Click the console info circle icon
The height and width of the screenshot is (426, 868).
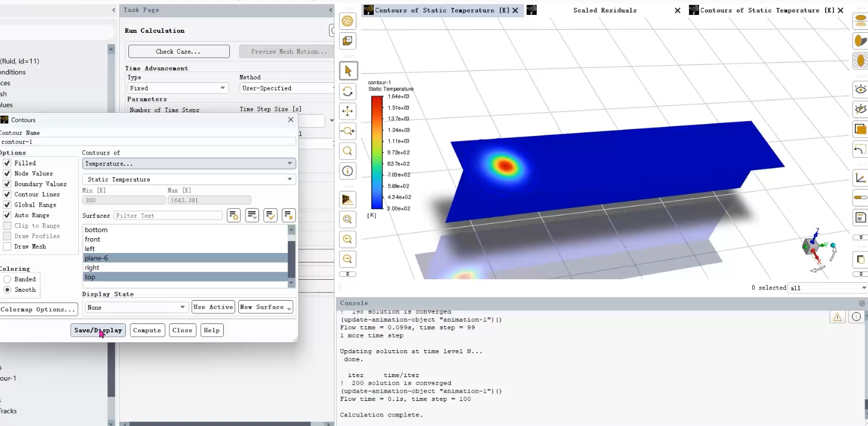pyautogui.click(x=857, y=317)
